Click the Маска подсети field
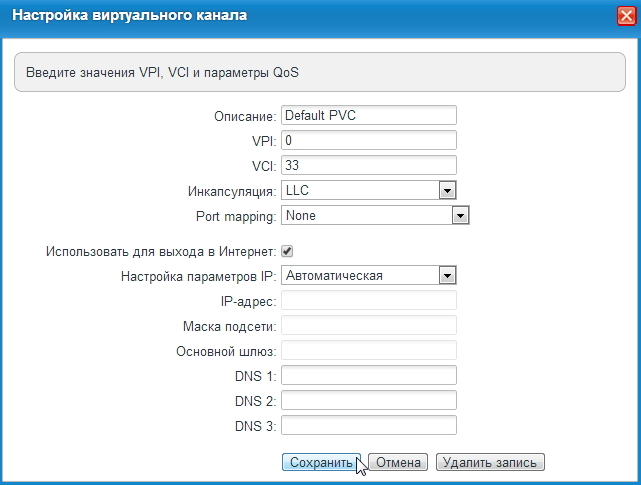The height and width of the screenshot is (485, 641). (x=368, y=325)
